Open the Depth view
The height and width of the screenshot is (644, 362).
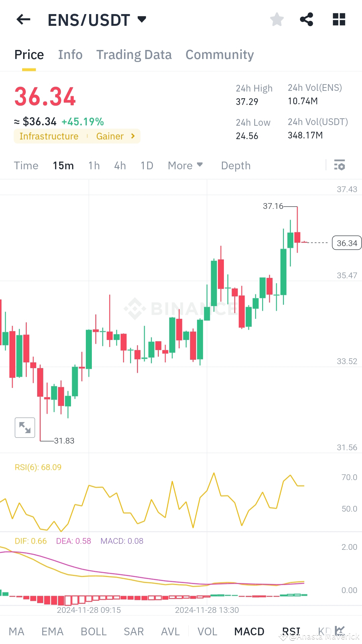tap(236, 165)
